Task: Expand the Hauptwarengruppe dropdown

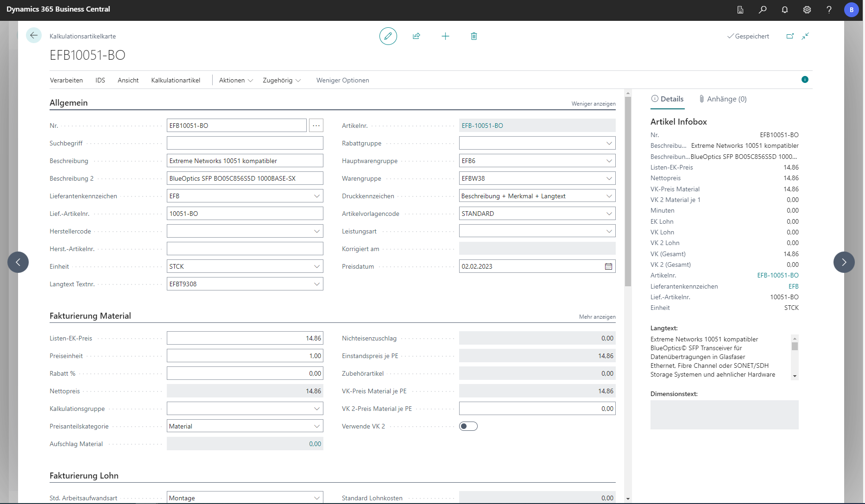Action: tap(609, 161)
